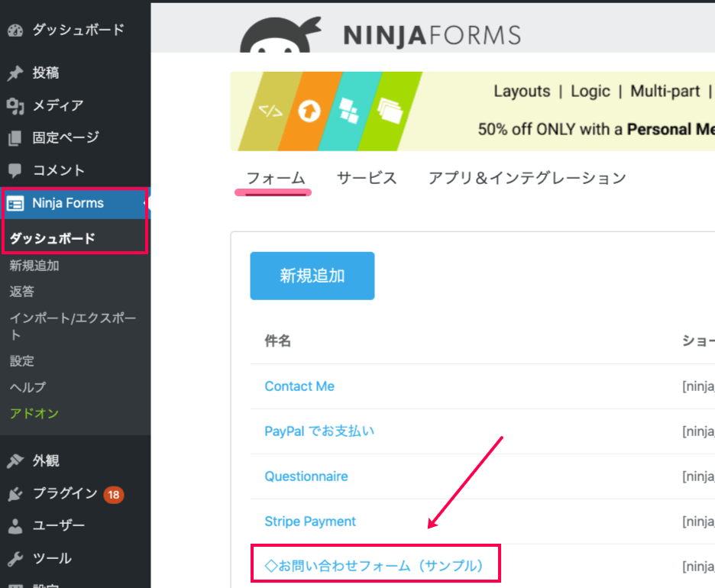Screen dimensions: 715x588
Task: Open the 外観 menu
Action: pyautogui.click(x=46, y=460)
